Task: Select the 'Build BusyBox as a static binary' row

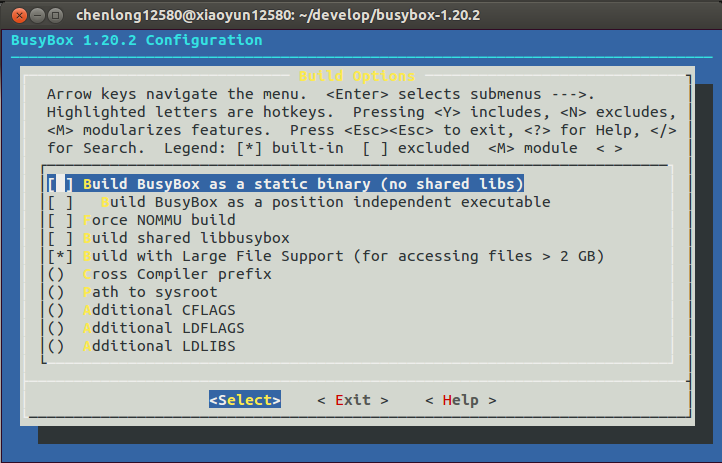Action: point(285,184)
